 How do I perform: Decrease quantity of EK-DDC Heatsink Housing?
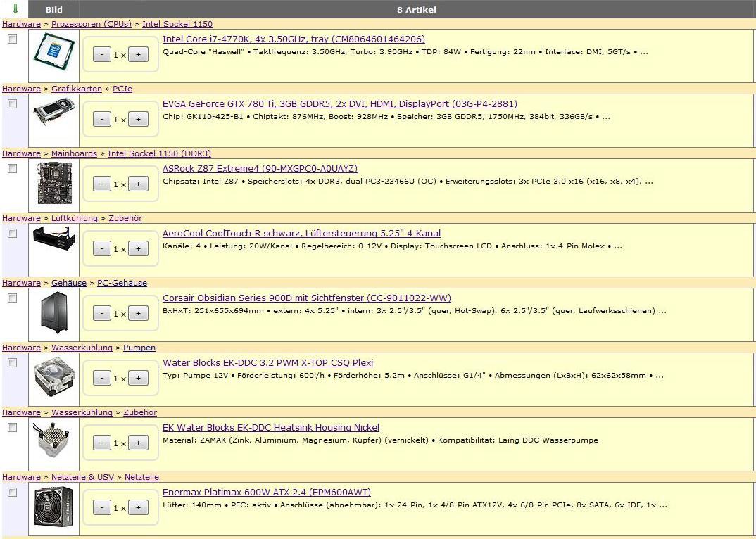(x=102, y=443)
